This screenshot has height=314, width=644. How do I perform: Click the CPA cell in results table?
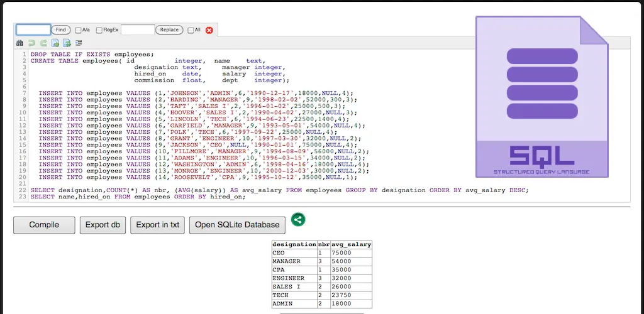[x=294, y=270]
